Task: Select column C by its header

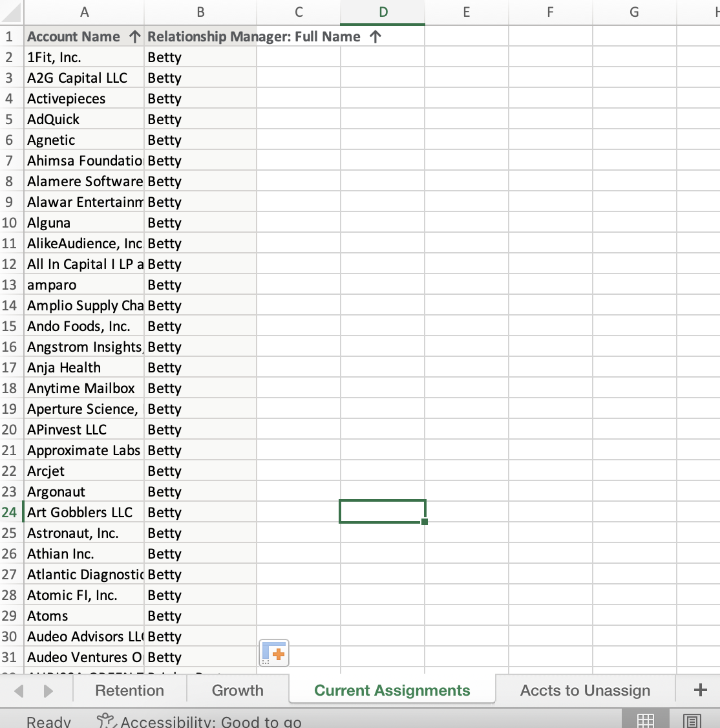Action: (x=298, y=12)
